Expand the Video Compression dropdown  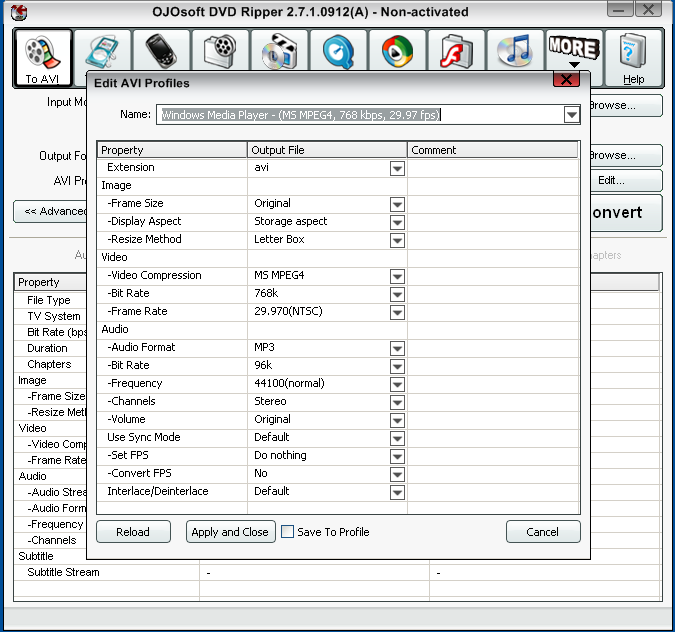pyautogui.click(x=397, y=276)
